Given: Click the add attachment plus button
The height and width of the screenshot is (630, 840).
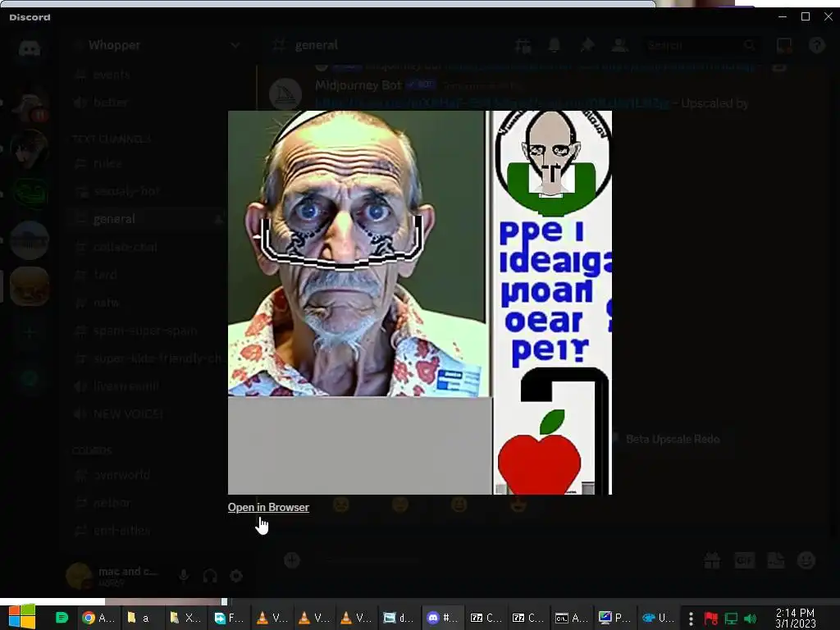Looking at the screenshot, I should (x=292, y=560).
